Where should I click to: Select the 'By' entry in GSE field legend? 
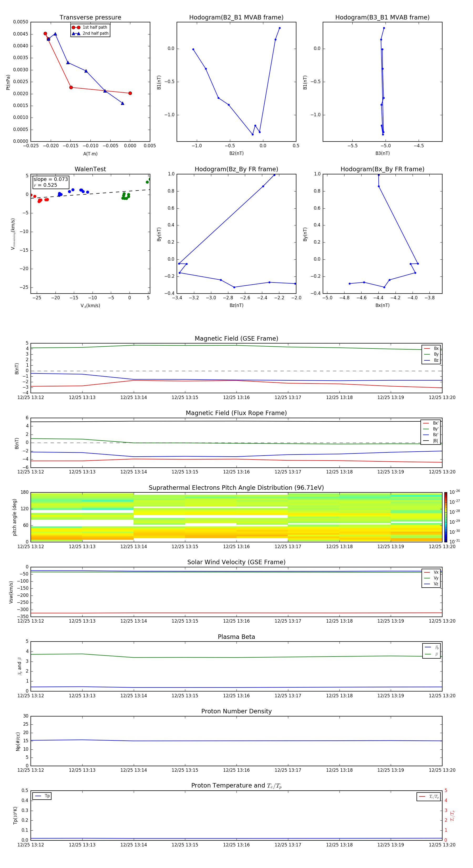coord(431,354)
